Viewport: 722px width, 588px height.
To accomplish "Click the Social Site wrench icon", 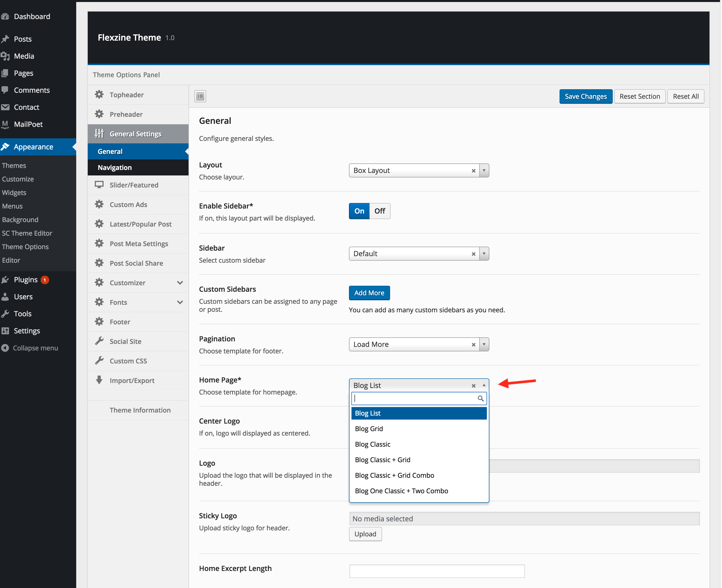I will coord(99,341).
